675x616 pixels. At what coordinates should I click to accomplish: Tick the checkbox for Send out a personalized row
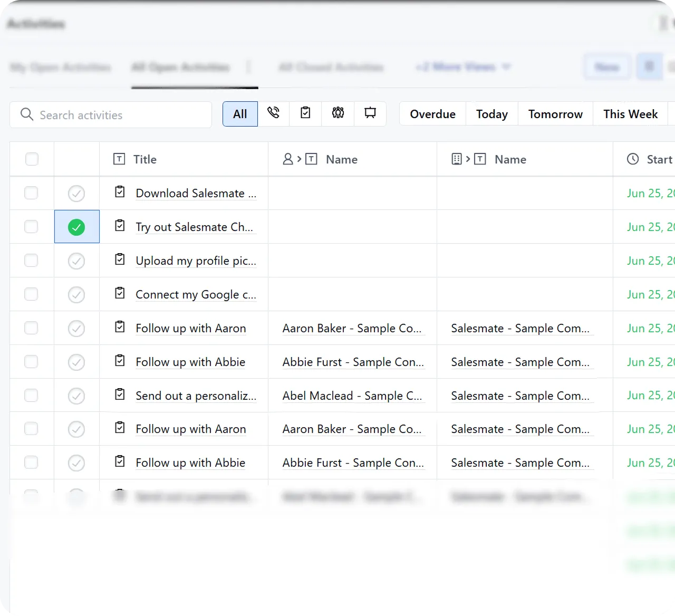pos(31,396)
